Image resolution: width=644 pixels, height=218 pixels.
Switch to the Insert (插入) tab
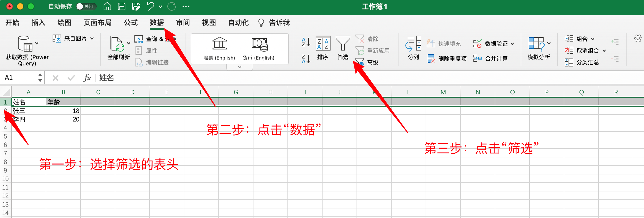pyautogui.click(x=38, y=23)
